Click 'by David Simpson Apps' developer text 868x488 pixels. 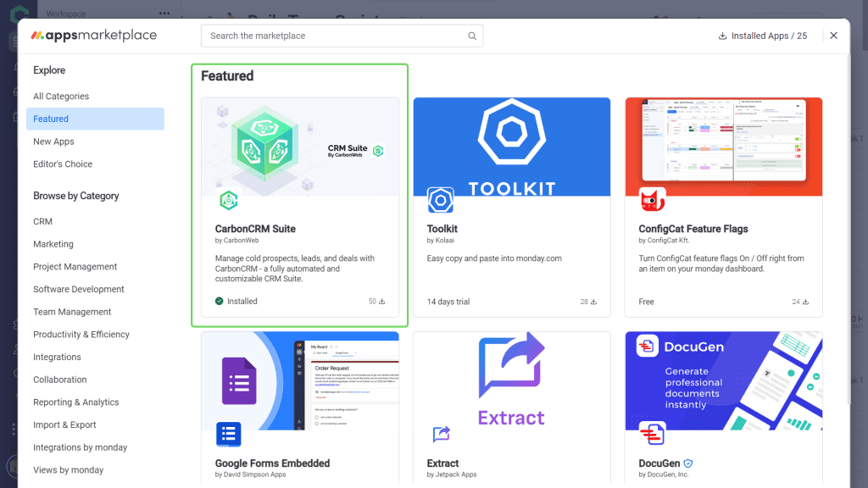(250, 474)
